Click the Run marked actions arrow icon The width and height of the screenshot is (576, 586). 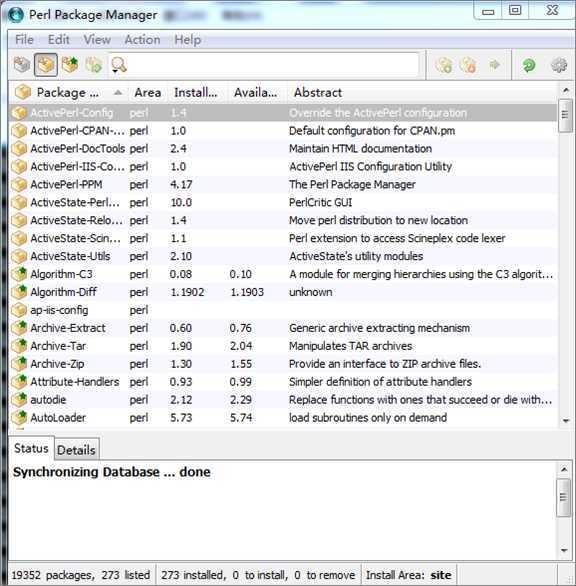pos(495,65)
